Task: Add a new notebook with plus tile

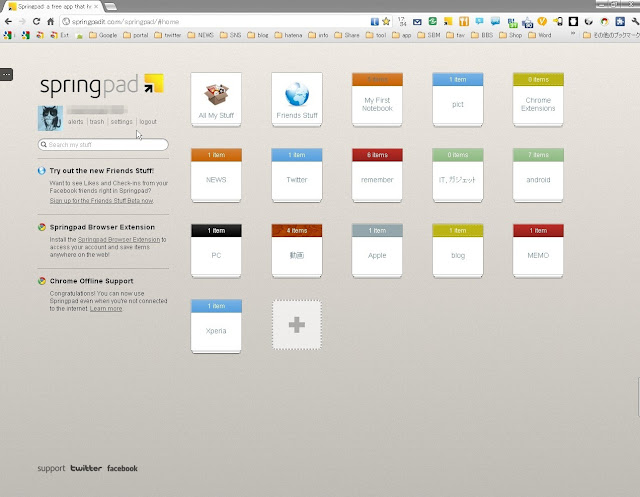Action: point(297,325)
